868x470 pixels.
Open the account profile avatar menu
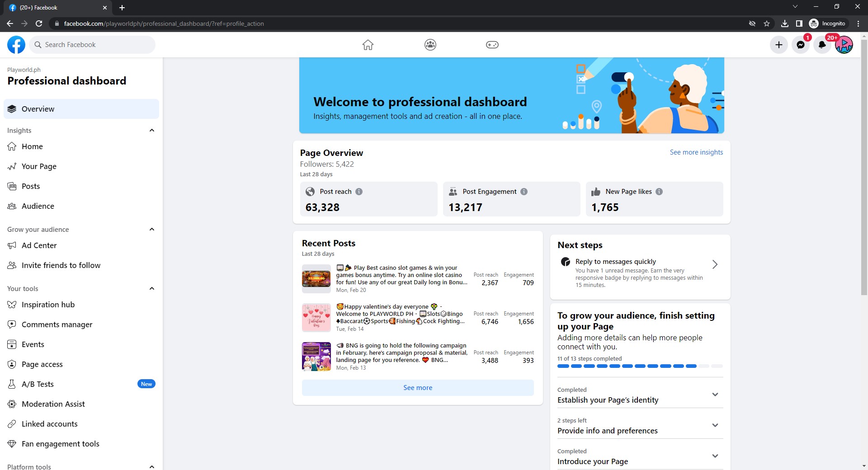click(844, 45)
